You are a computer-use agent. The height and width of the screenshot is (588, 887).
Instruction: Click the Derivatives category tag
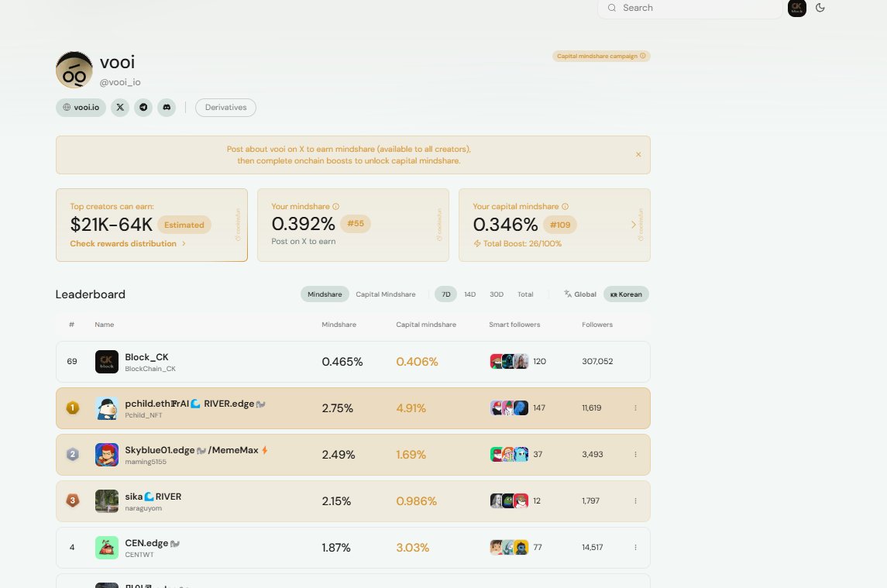pyautogui.click(x=225, y=108)
